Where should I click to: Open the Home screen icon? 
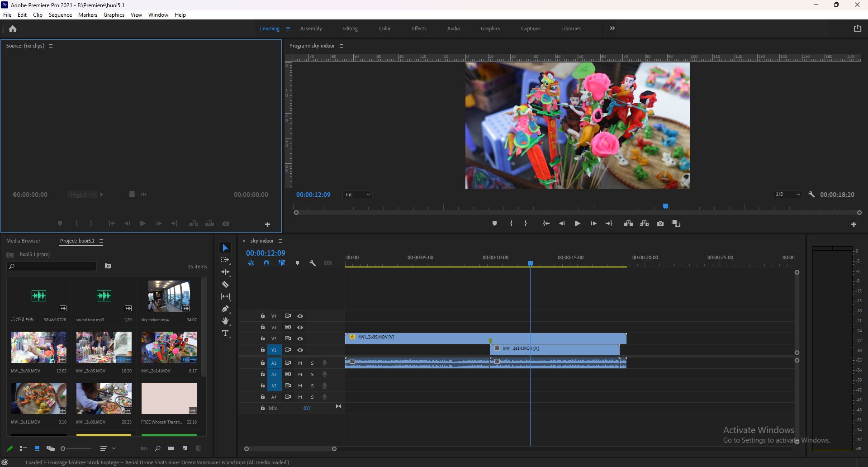tap(13, 29)
